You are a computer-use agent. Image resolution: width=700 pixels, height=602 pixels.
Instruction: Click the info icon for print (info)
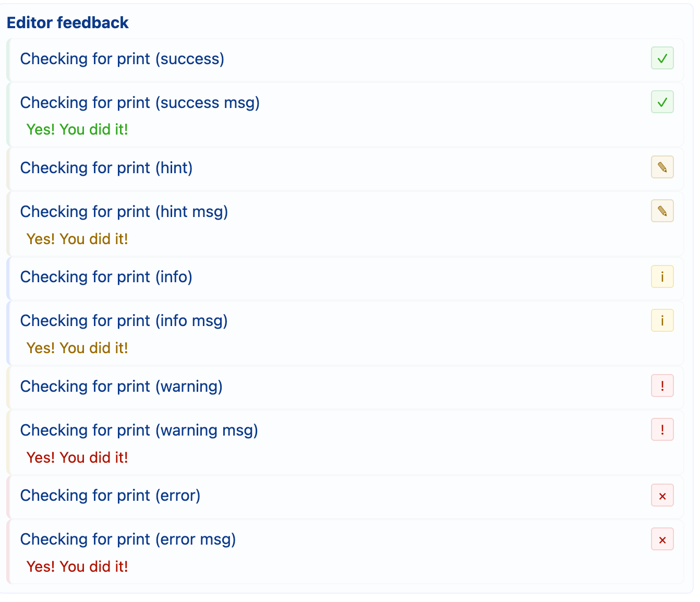(662, 276)
